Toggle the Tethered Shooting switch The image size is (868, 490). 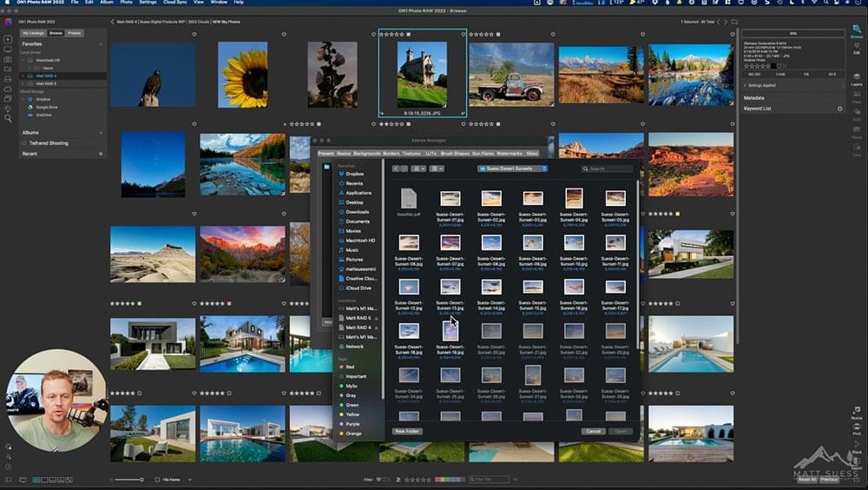(x=23, y=143)
